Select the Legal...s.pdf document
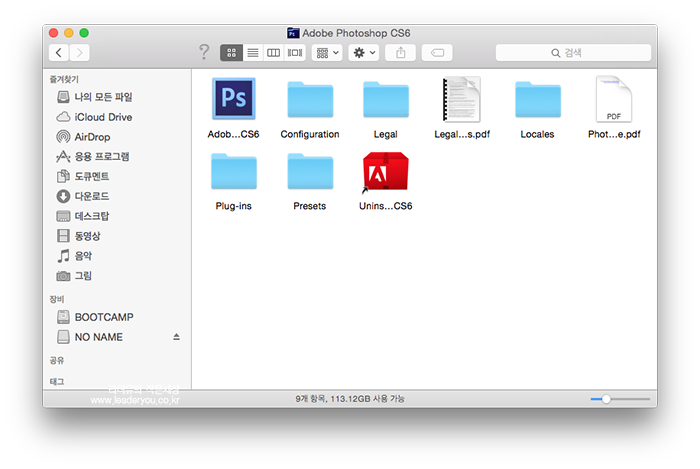Viewport: 700px width, 469px height. 462,99
